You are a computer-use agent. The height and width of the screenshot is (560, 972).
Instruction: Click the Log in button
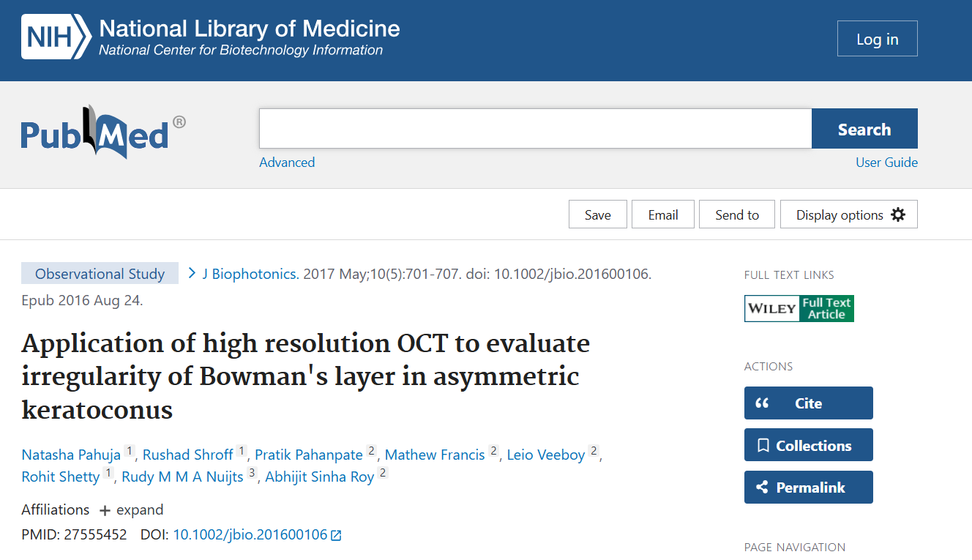(877, 38)
